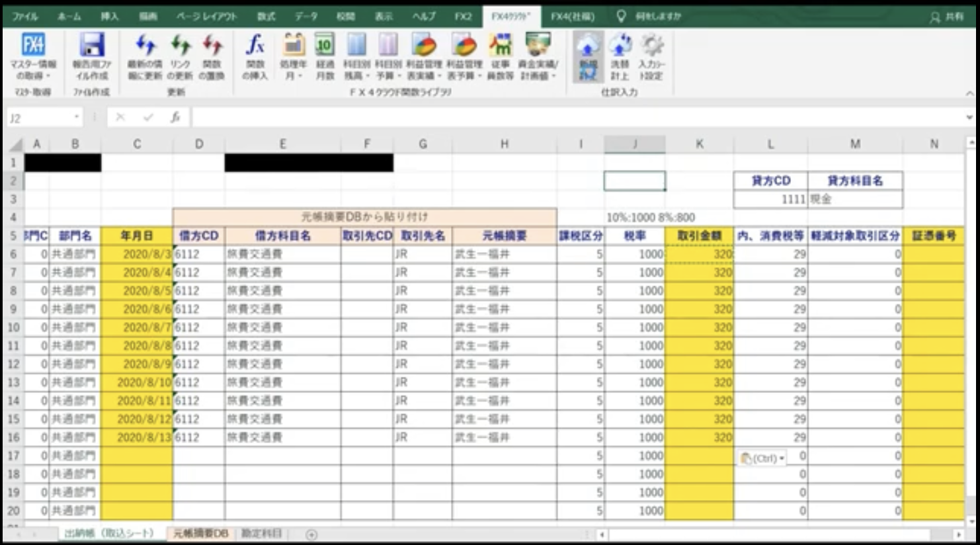Select the 取引金額 header cell

[x=699, y=235]
